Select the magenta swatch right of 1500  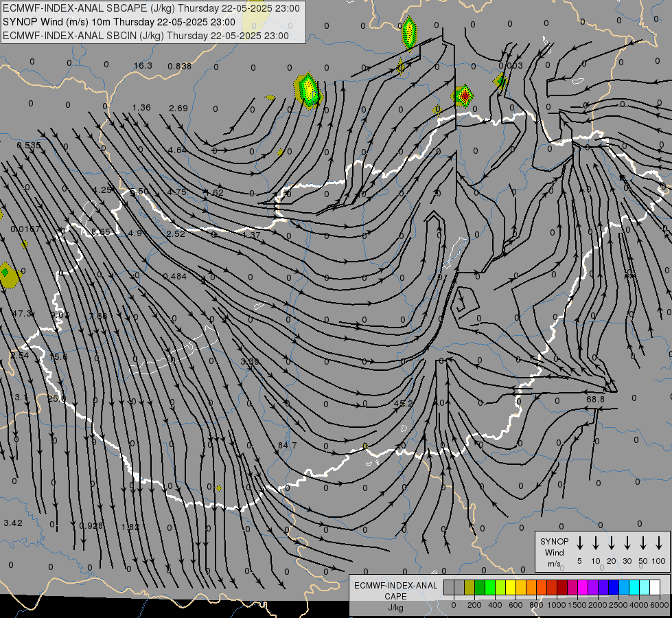coord(583,588)
